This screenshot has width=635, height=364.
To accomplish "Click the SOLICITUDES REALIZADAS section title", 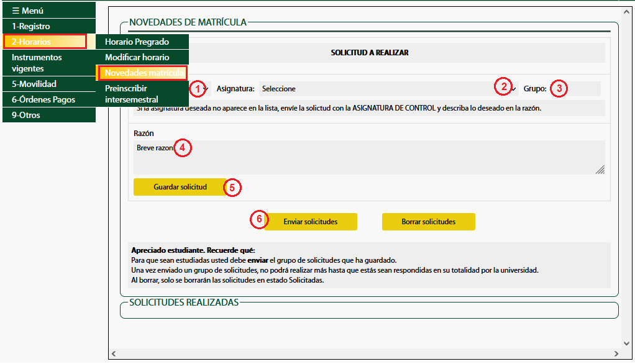I will [184, 303].
